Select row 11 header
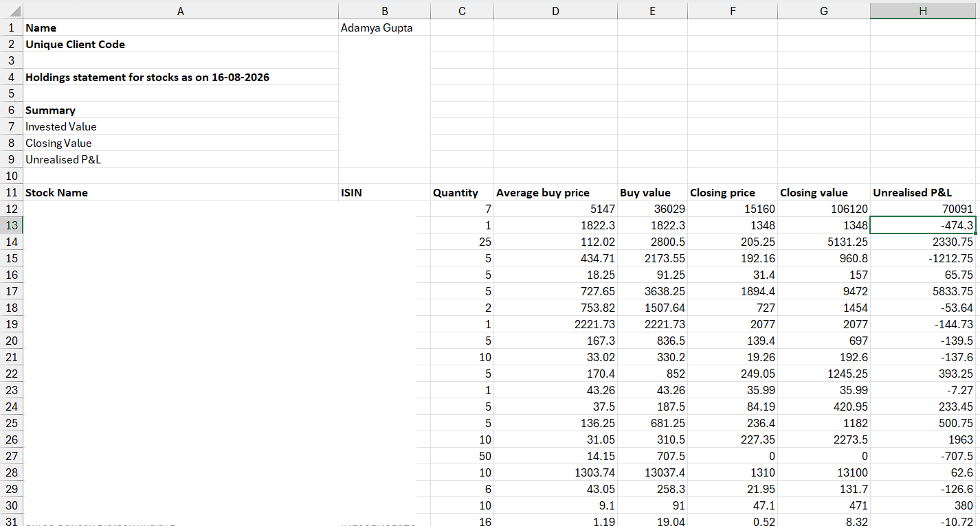Viewport: 980px width, 526px height. (x=12, y=192)
